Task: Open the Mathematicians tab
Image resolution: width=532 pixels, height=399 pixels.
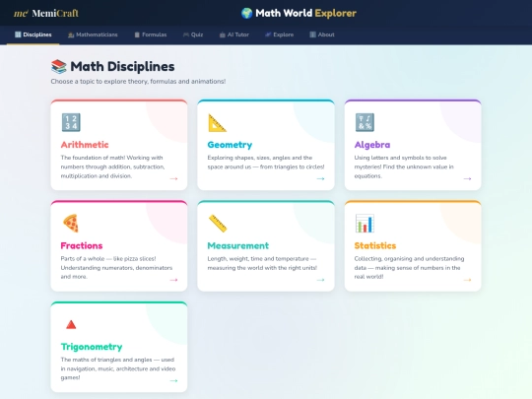Action: [93, 34]
